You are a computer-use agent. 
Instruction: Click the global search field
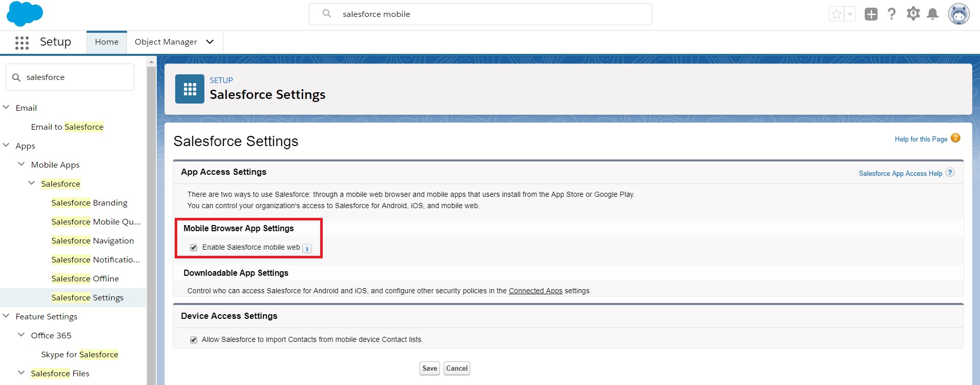481,14
